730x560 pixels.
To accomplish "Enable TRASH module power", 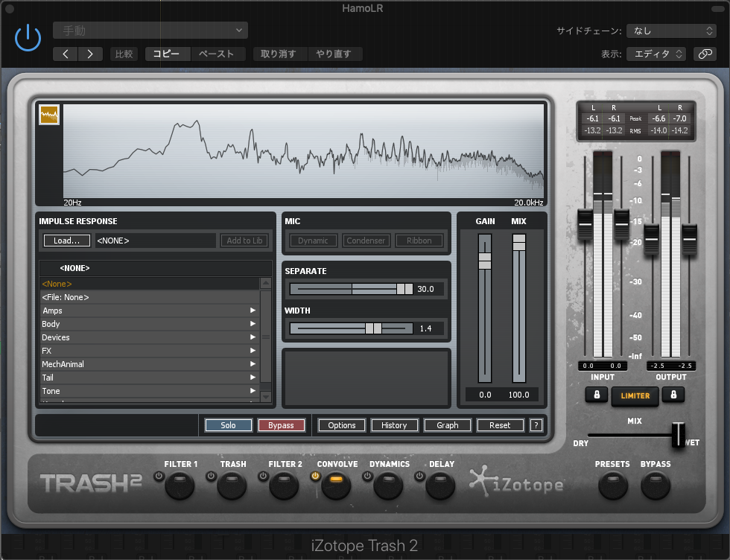I will point(211,476).
